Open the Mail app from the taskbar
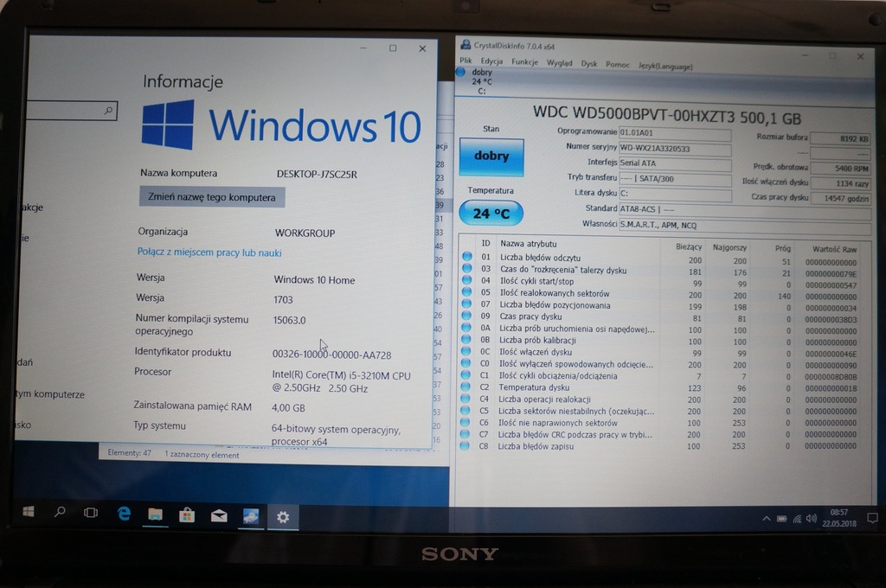This screenshot has width=886, height=588. tap(219, 515)
